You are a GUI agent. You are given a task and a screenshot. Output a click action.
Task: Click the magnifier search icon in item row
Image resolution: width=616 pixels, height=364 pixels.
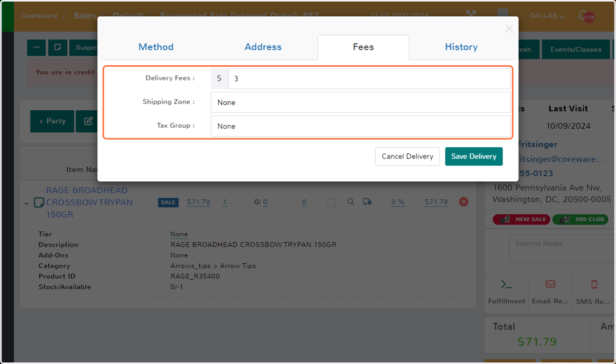pos(351,202)
